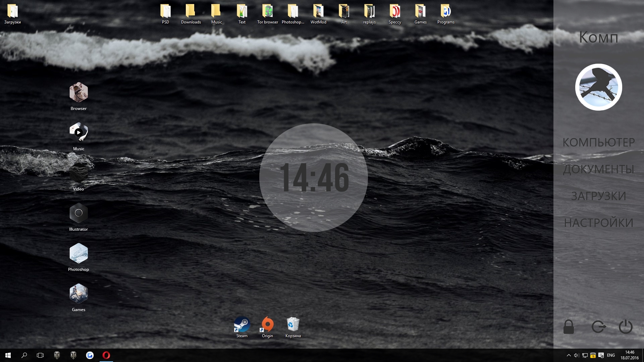This screenshot has height=362, width=644.
Task: Show hidden system tray icons
Action: coord(569,355)
